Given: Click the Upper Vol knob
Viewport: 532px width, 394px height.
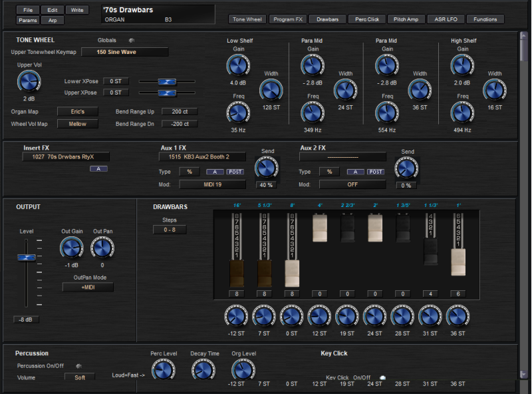Looking at the screenshot, I should 28,81.
